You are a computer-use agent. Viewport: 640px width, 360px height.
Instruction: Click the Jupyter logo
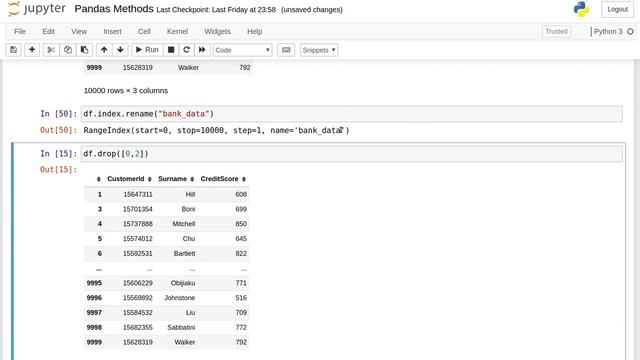[37, 9]
